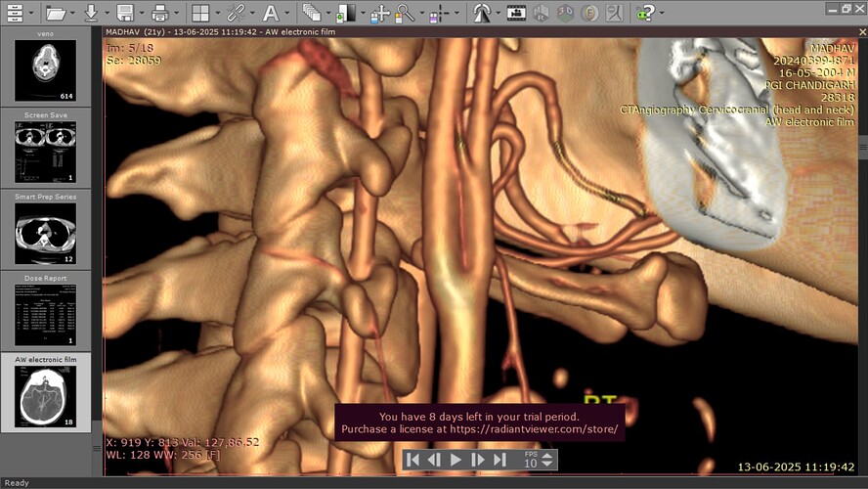868x489 pixels.
Task: Select the measurement ruler tool
Action: tap(439, 12)
